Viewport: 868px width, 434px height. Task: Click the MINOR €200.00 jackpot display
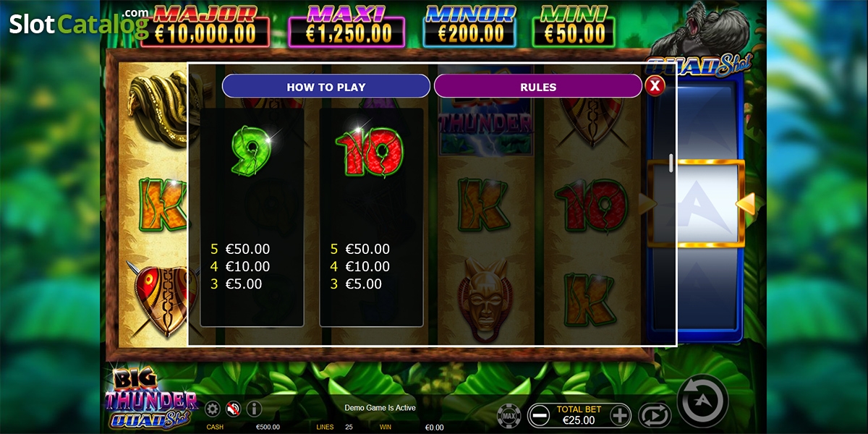coord(469,25)
